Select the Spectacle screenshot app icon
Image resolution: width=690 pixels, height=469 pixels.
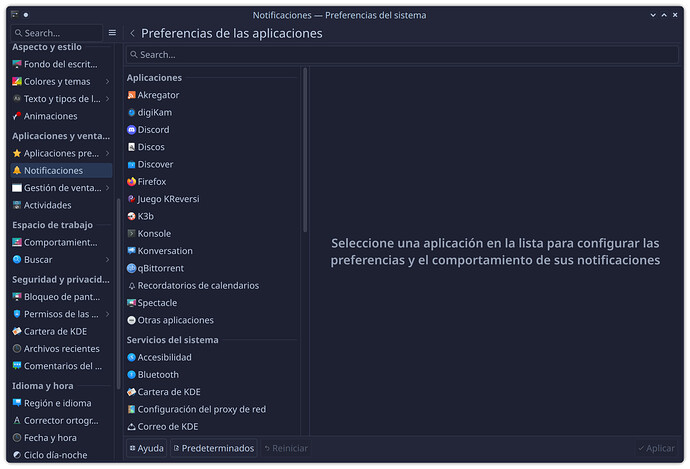[131, 303]
